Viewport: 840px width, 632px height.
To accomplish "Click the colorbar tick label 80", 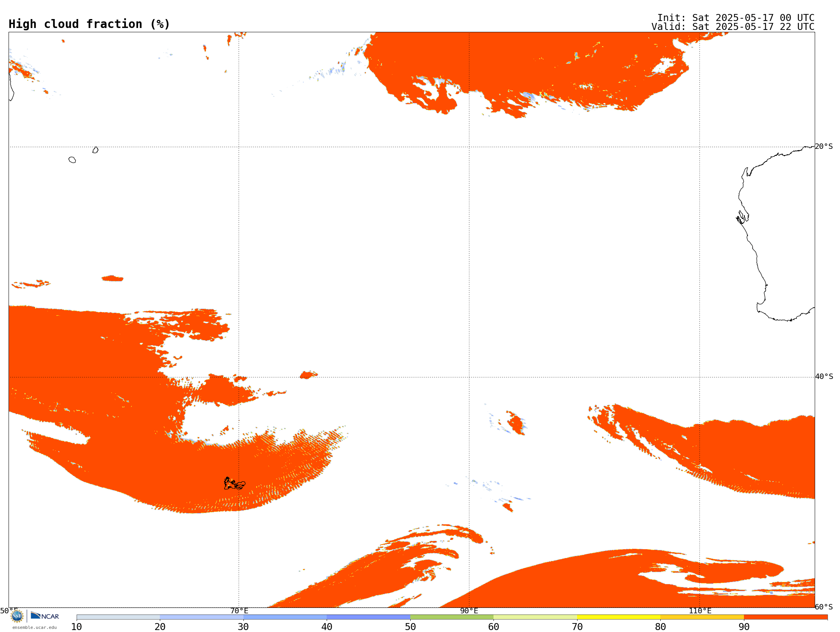I will pyautogui.click(x=660, y=627).
